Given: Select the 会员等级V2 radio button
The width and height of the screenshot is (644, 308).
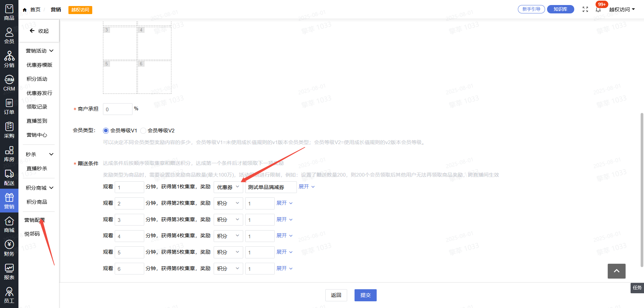Looking at the screenshot, I should 143,131.
